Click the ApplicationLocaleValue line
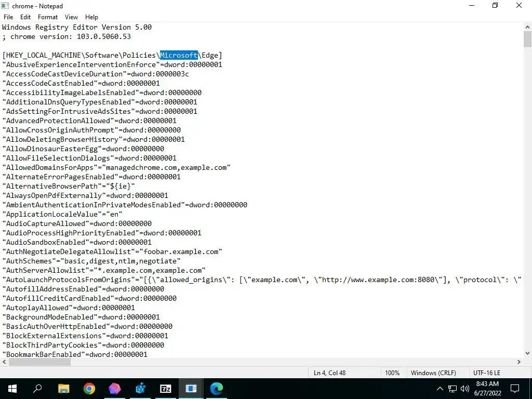The width and height of the screenshot is (532, 399). (62, 214)
